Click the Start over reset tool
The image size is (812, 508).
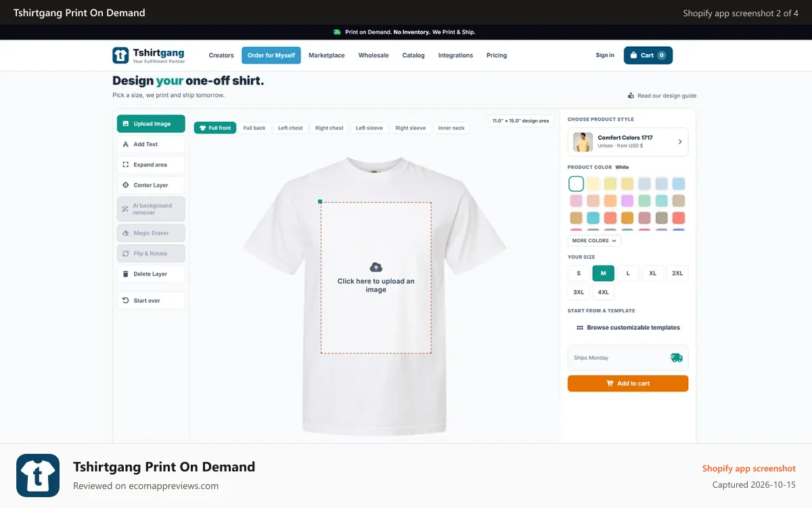(x=151, y=300)
